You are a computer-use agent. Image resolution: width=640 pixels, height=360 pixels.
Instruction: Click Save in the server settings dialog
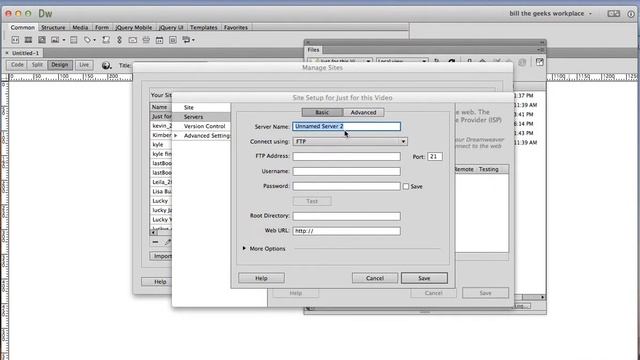click(x=424, y=278)
